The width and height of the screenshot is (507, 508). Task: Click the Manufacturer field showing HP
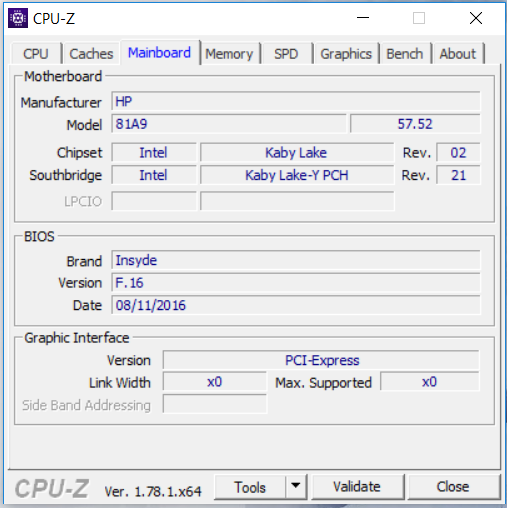point(296,101)
